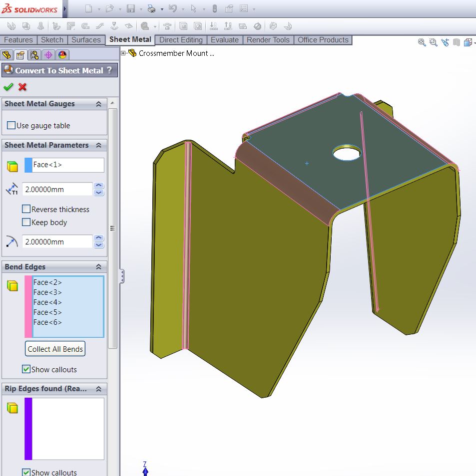Confirm conversion with the green checkmark

coord(8,87)
